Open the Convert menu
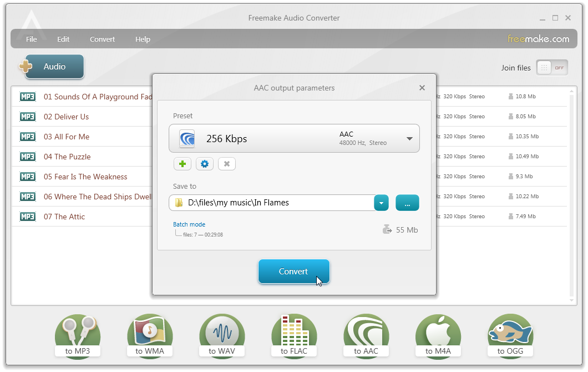588x372 pixels. [102, 39]
